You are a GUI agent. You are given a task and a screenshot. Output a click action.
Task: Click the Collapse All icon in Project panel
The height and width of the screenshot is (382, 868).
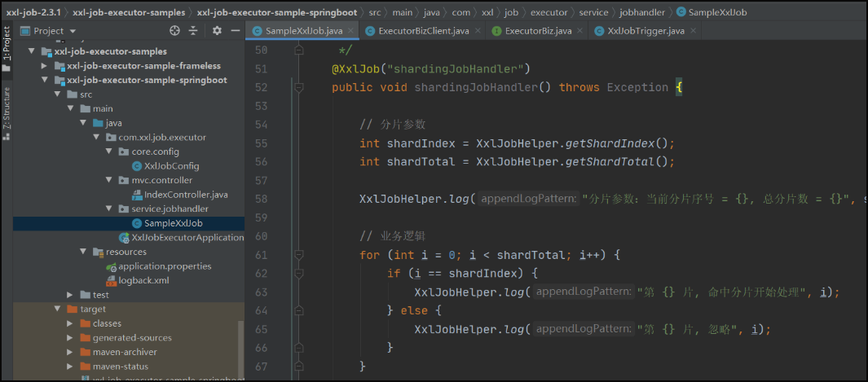click(x=192, y=31)
